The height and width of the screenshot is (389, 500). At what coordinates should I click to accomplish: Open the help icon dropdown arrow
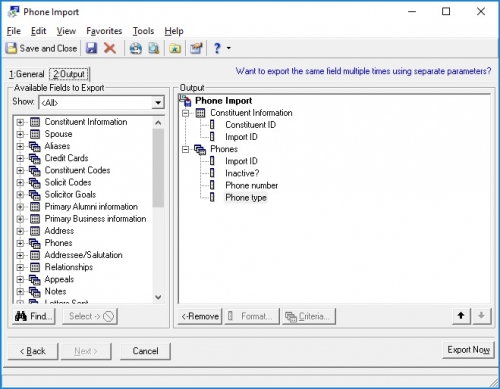point(229,48)
